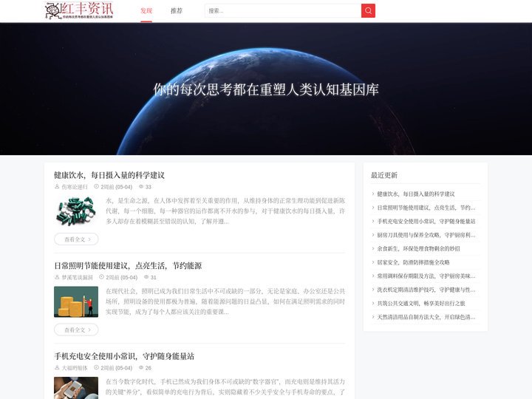532x399 pixels.
Task: Open the pills thumbnail of 健康饮水 article
Action: (76, 211)
